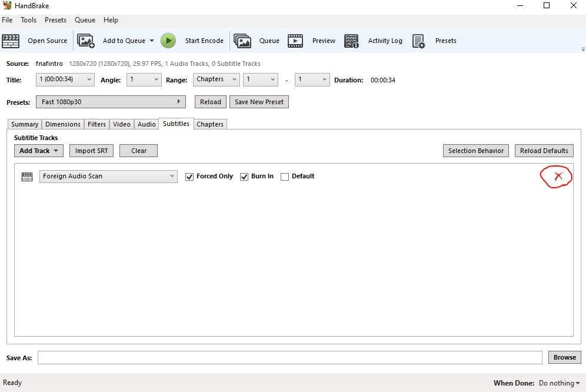Expand the Range Chapters dropdown
This screenshot has width=586, height=392.
pyautogui.click(x=217, y=79)
